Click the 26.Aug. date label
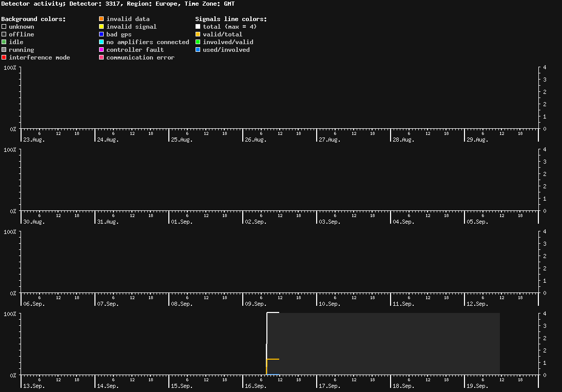The image size is (562, 392). tap(256, 140)
